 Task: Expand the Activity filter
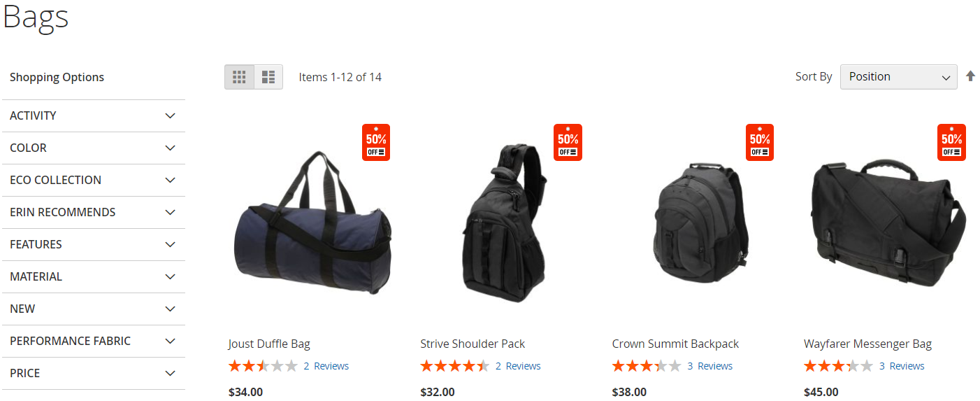click(x=94, y=115)
